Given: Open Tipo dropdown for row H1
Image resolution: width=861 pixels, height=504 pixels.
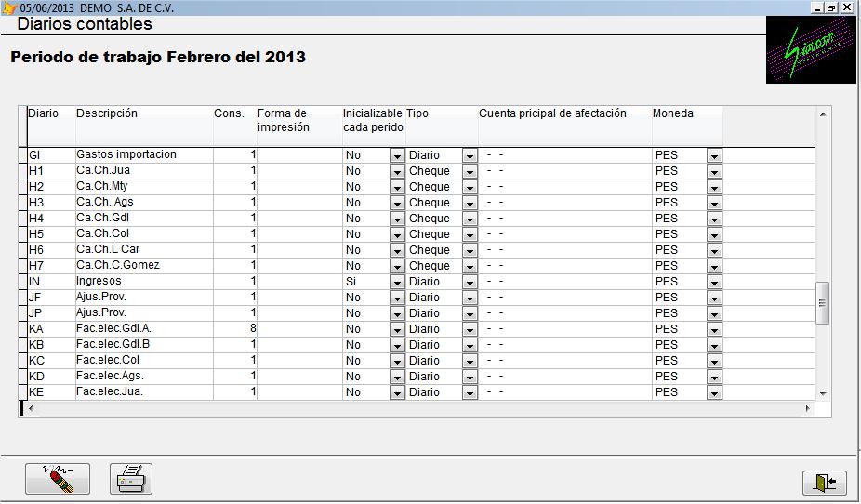Looking at the screenshot, I should coord(470,172).
